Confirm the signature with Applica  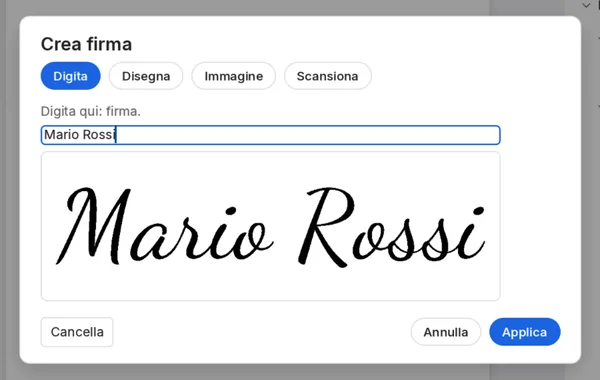pos(525,332)
